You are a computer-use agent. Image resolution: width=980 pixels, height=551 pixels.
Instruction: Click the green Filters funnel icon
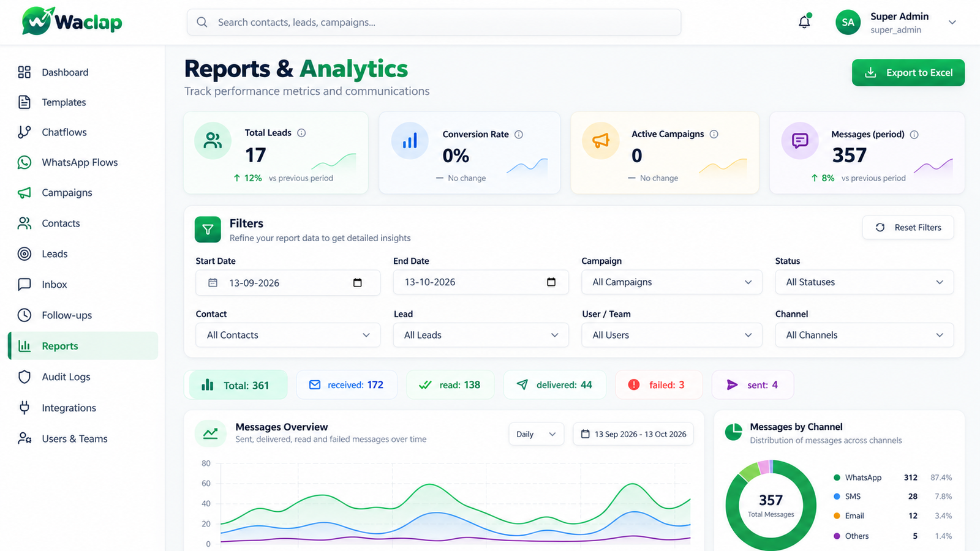click(208, 230)
